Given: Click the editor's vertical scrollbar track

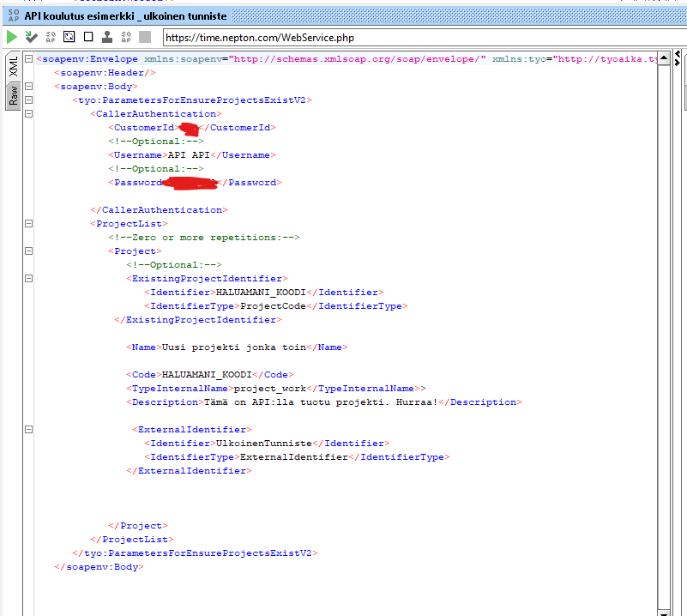Looking at the screenshot, I should tap(664, 336).
